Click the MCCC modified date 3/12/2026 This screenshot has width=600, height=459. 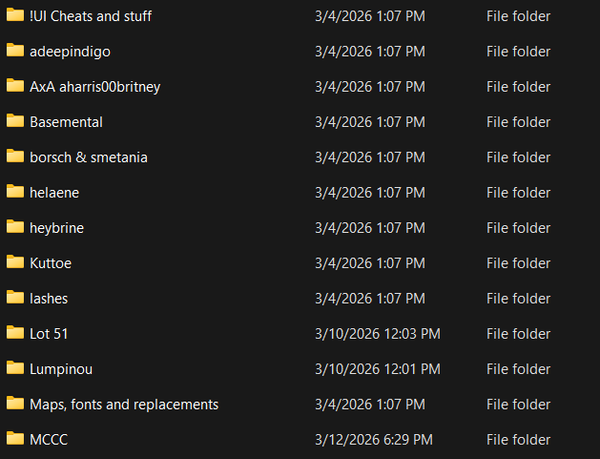click(373, 439)
